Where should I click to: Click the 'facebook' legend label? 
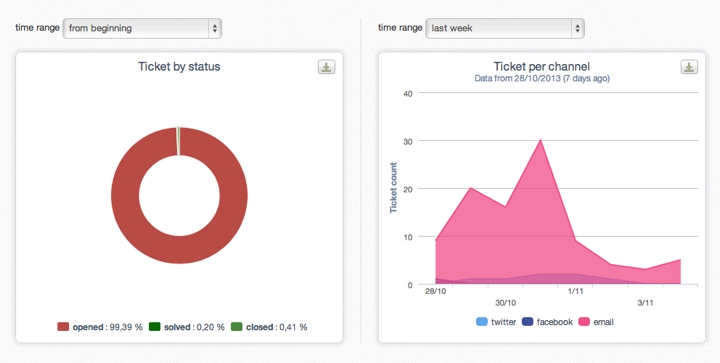coord(555,322)
